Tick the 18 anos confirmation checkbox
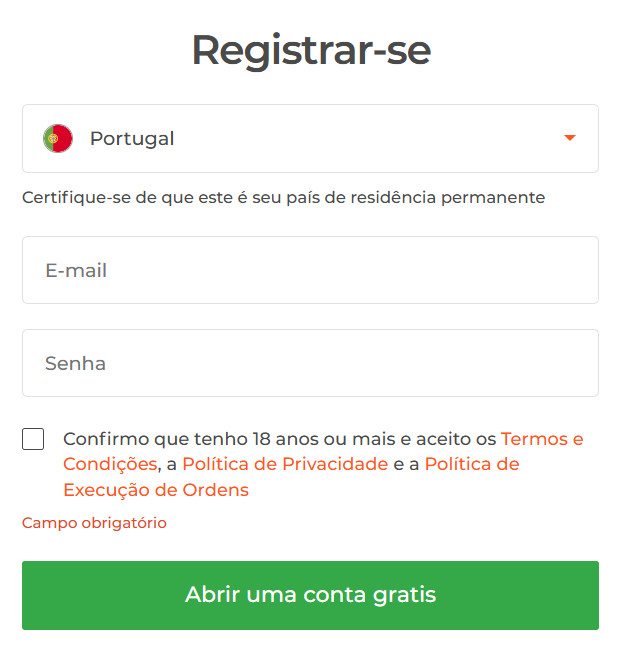 (x=33, y=439)
